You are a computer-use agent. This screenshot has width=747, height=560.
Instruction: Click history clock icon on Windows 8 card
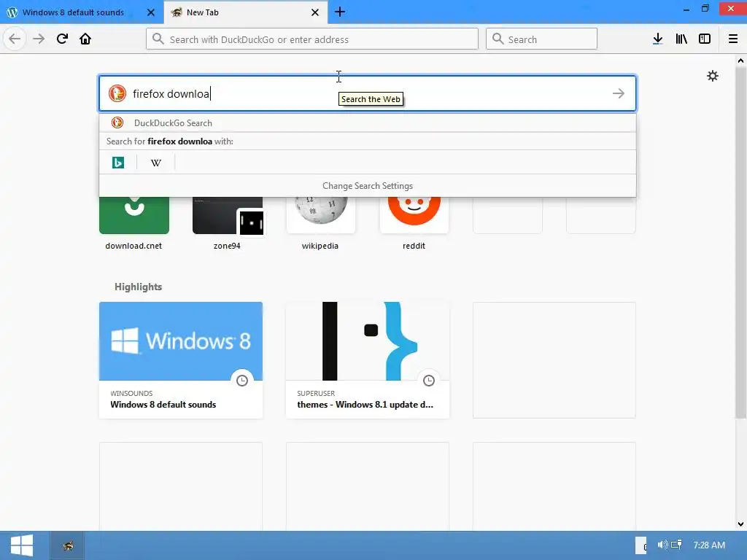(x=242, y=381)
